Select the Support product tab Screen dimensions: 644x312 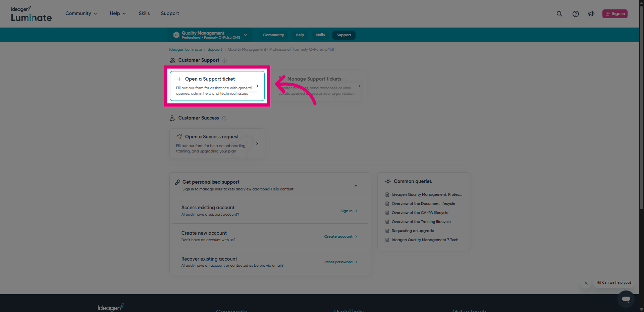[x=344, y=35]
